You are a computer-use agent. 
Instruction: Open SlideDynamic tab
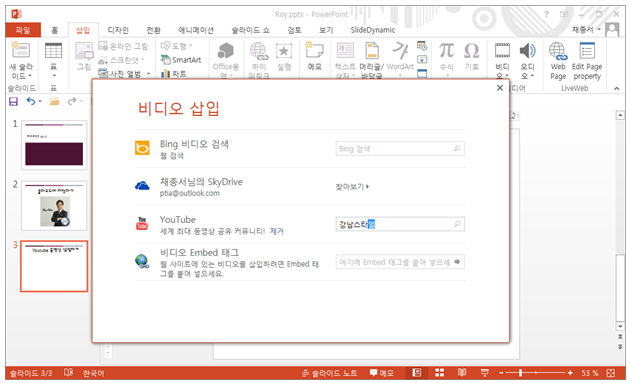pyautogui.click(x=372, y=30)
